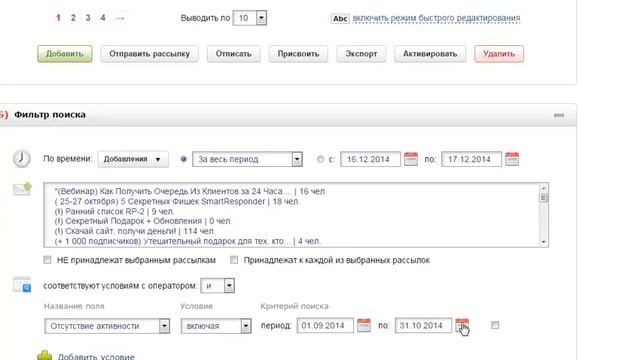Image resolution: width=640 pixels, height=360 pixels.
Task: Open calendar for 31.10.2014 date
Action: point(462,325)
